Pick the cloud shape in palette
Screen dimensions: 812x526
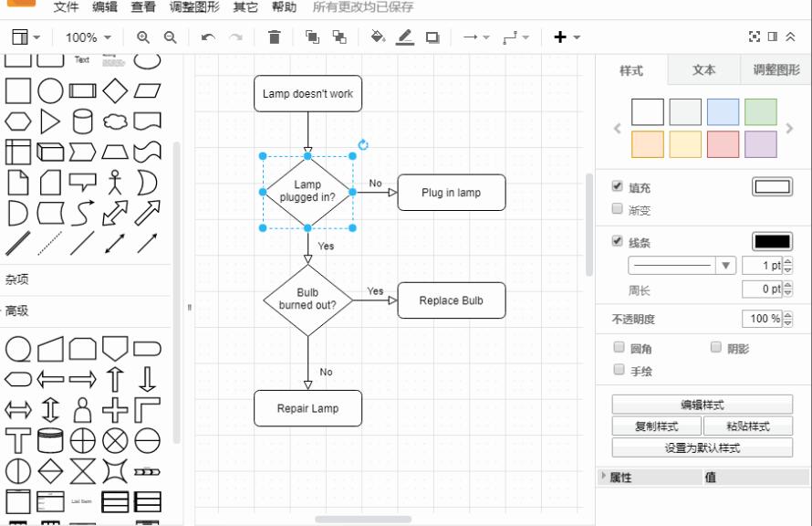pos(115,121)
